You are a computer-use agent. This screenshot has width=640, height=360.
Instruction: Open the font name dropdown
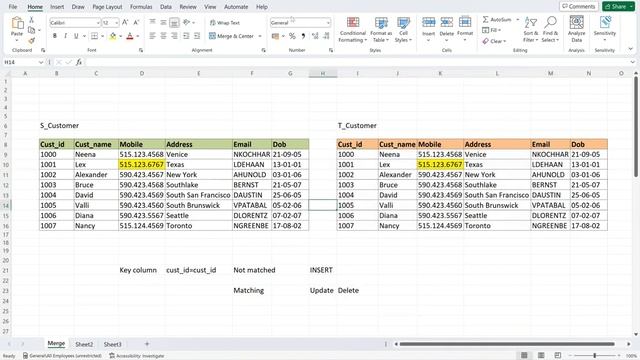coord(98,23)
